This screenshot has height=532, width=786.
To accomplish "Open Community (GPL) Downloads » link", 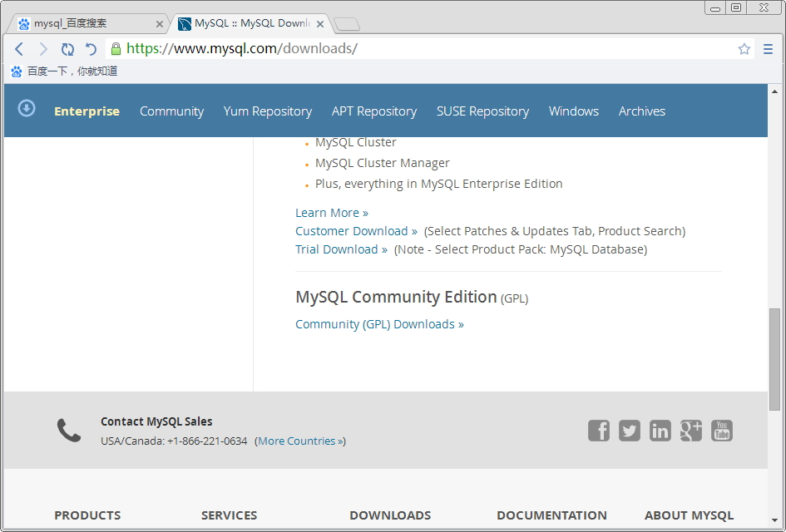I will tap(379, 324).
